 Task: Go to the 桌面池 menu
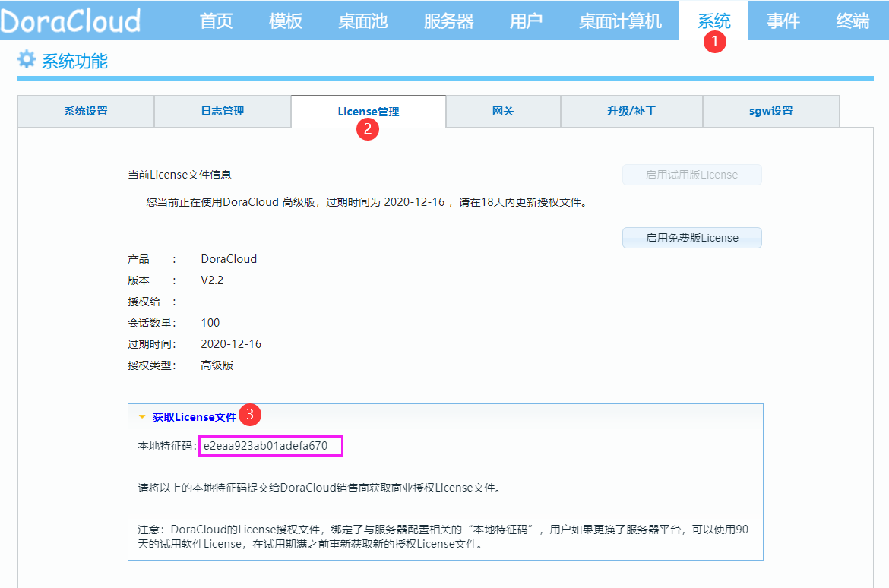coord(363,21)
